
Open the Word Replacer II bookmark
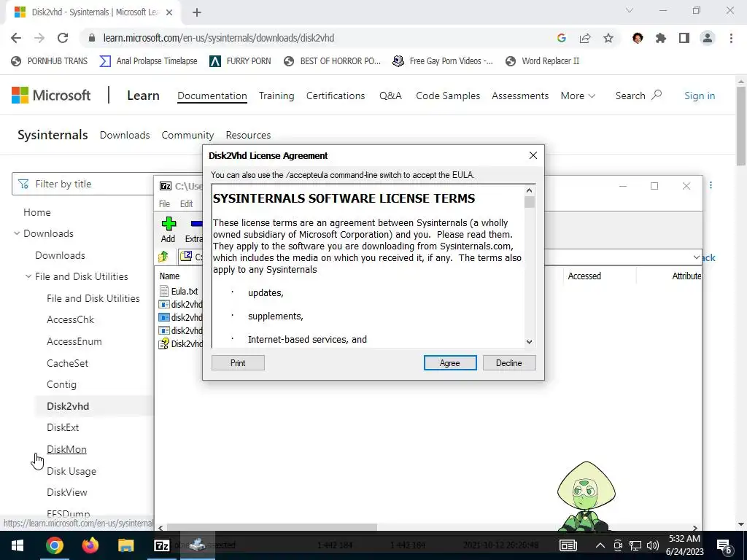pos(543,61)
